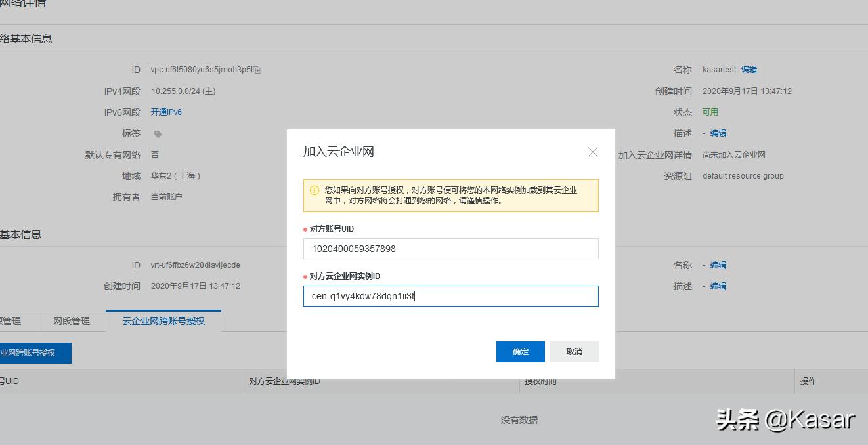Click the default resource group text
Image resolution: width=868 pixels, height=445 pixels.
point(743,175)
